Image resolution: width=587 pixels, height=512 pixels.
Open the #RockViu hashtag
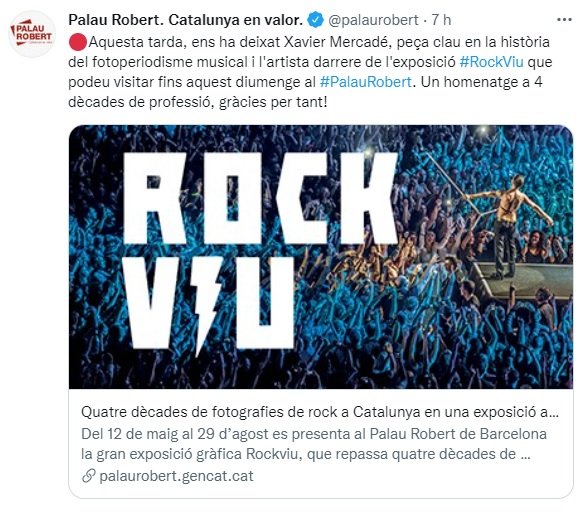[x=491, y=62]
